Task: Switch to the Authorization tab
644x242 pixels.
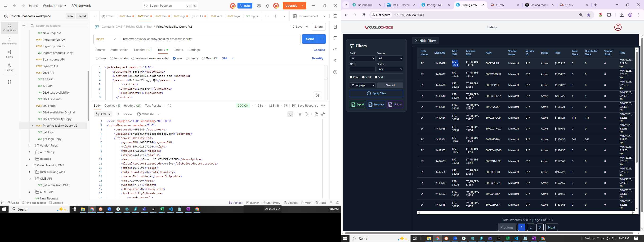Action: [119, 50]
